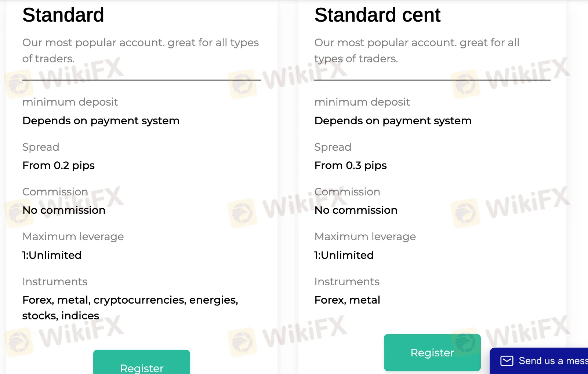This screenshot has height=374, width=588.
Task: Click the minimum deposit label under Standard
Action: click(70, 102)
